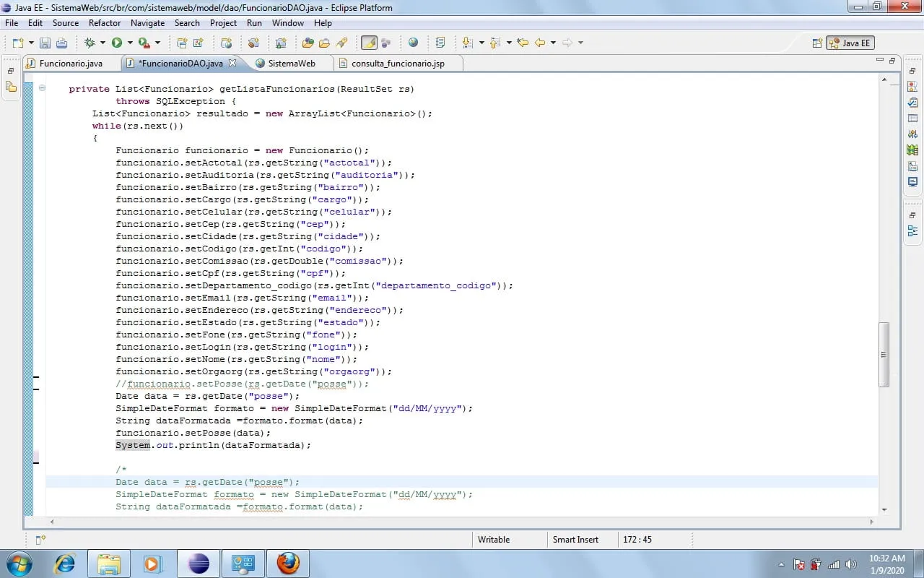The image size is (924, 578).
Task: Collapse the getListaFuncionarios method fold marker
Action: pos(42,89)
